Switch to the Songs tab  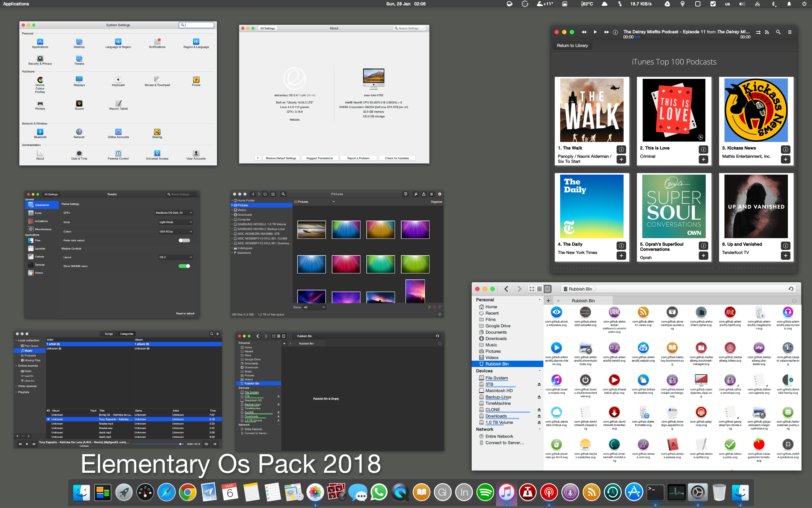tap(109, 334)
